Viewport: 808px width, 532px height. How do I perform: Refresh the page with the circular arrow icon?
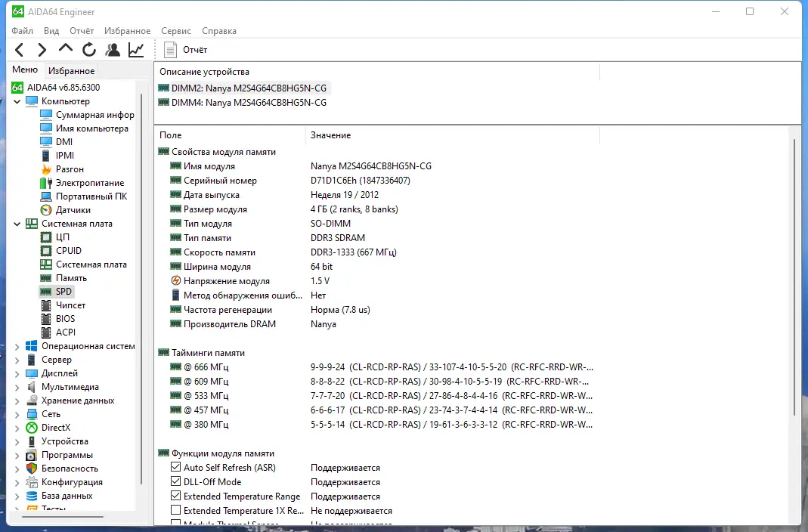pyautogui.click(x=88, y=49)
